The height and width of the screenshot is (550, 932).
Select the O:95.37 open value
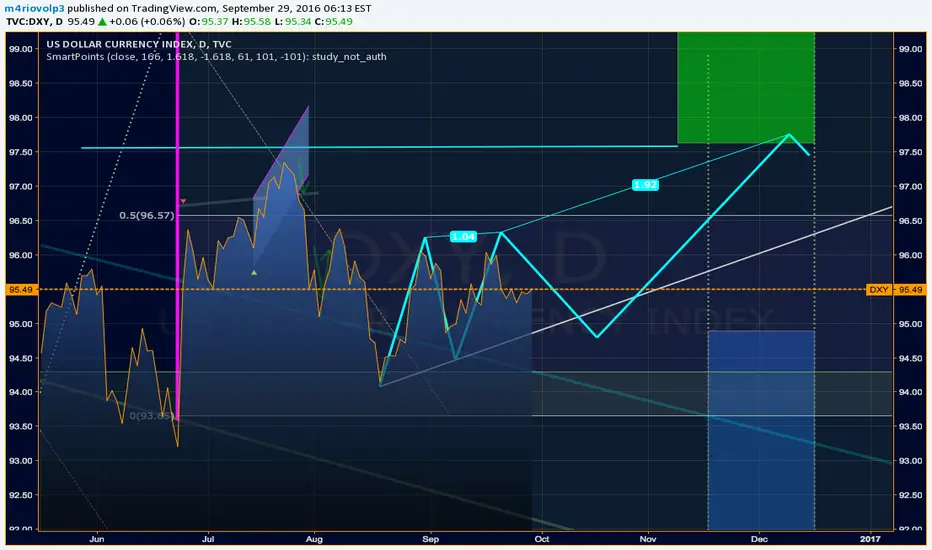(209, 21)
